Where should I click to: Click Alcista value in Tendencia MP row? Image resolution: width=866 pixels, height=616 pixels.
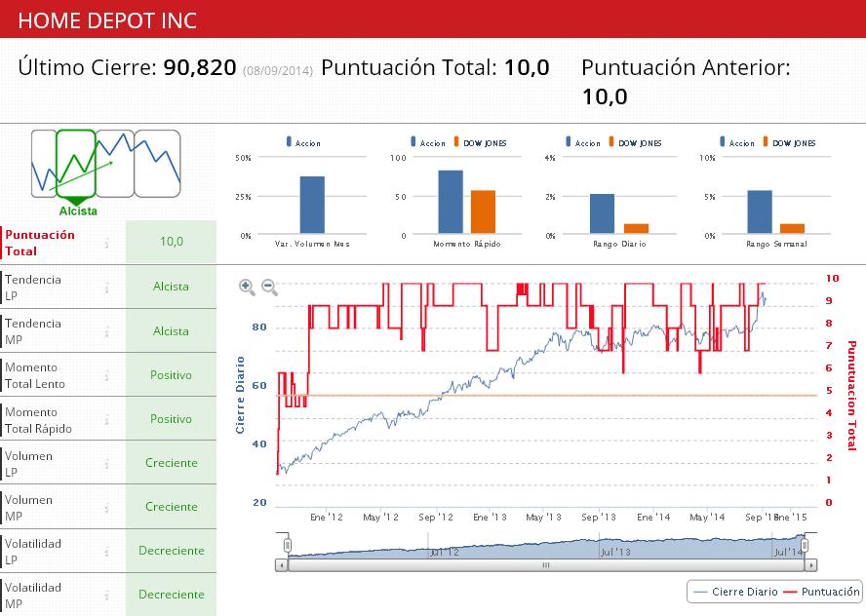[x=172, y=331]
